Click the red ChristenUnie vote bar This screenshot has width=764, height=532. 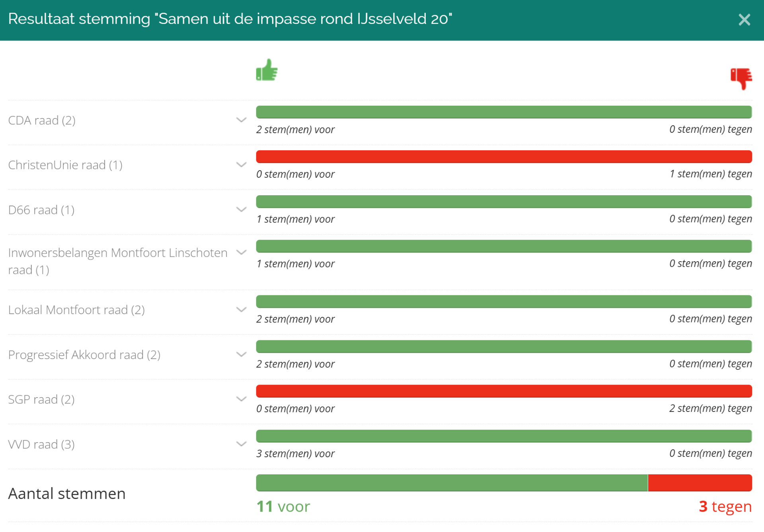504,157
